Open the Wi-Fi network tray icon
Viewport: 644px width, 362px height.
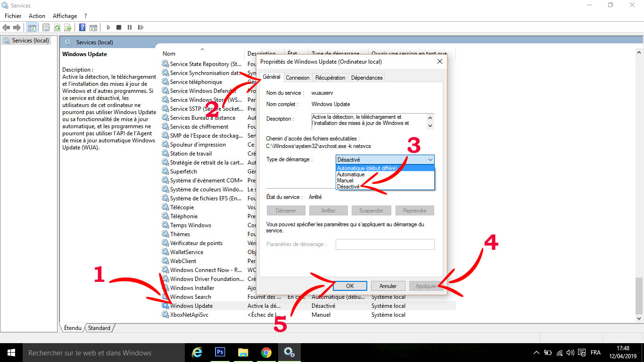point(560,353)
